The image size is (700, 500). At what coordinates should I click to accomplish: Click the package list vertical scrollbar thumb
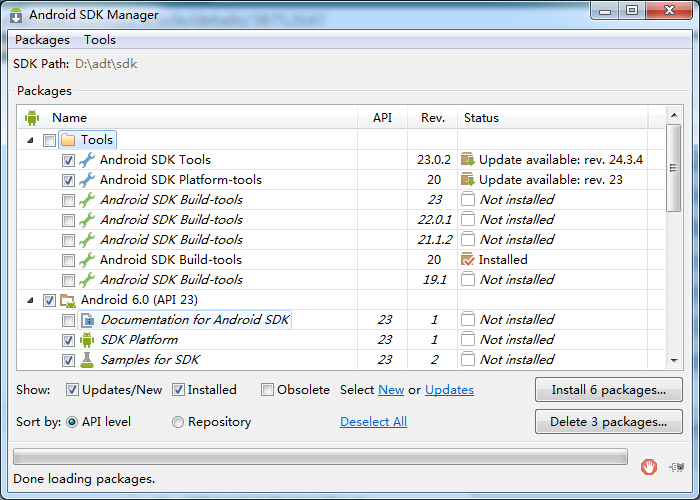pos(674,168)
